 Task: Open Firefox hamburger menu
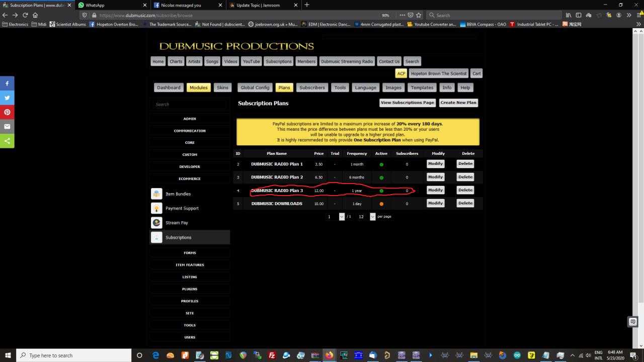[x=639, y=15]
